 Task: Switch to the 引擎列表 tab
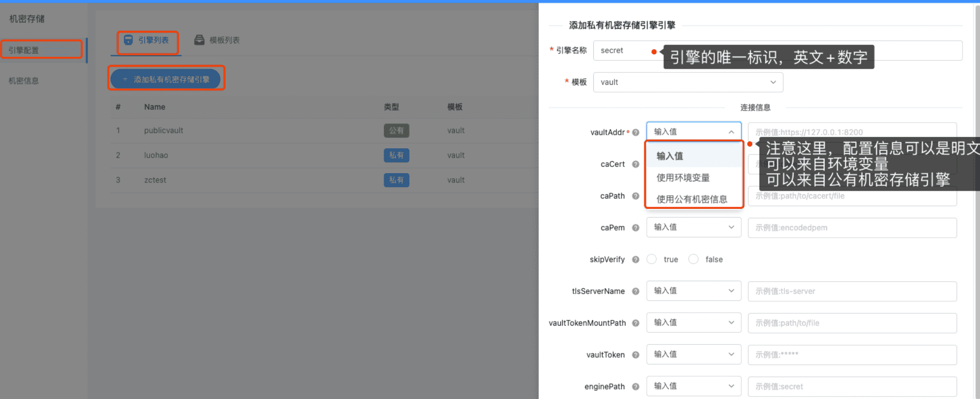click(x=147, y=40)
